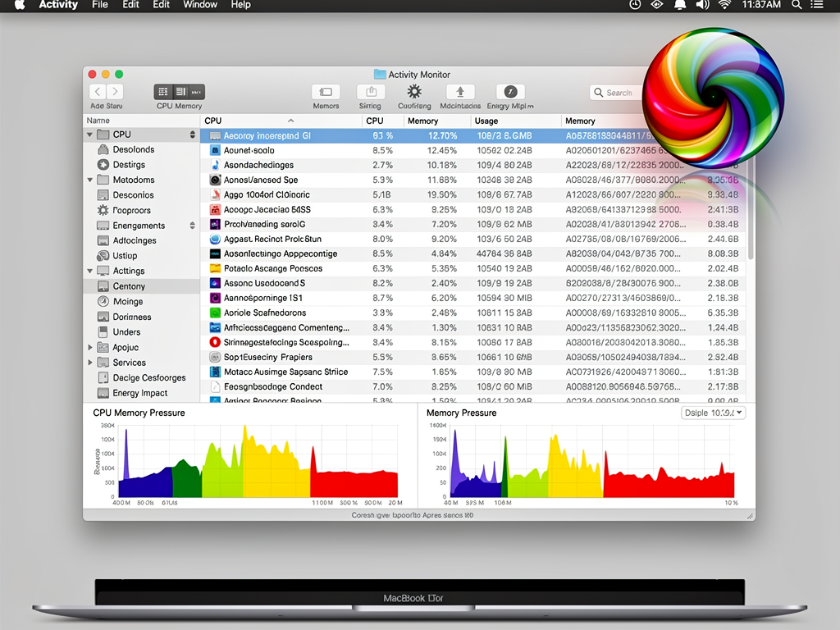Click the Eniigry Mlplm info toolbar icon
Screen dimensions: 840x630
510,92
